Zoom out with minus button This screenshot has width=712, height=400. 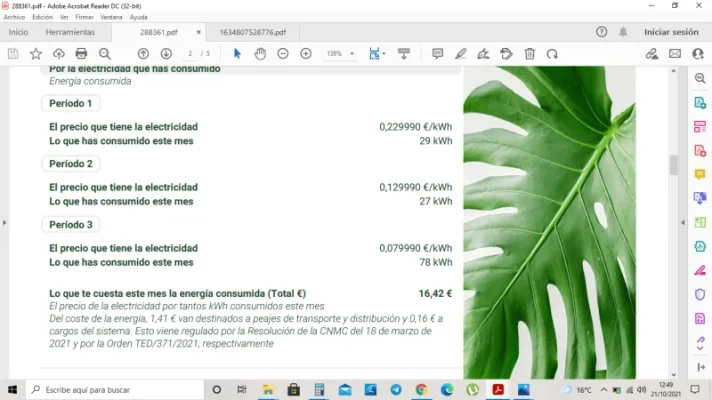pos(283,54)
